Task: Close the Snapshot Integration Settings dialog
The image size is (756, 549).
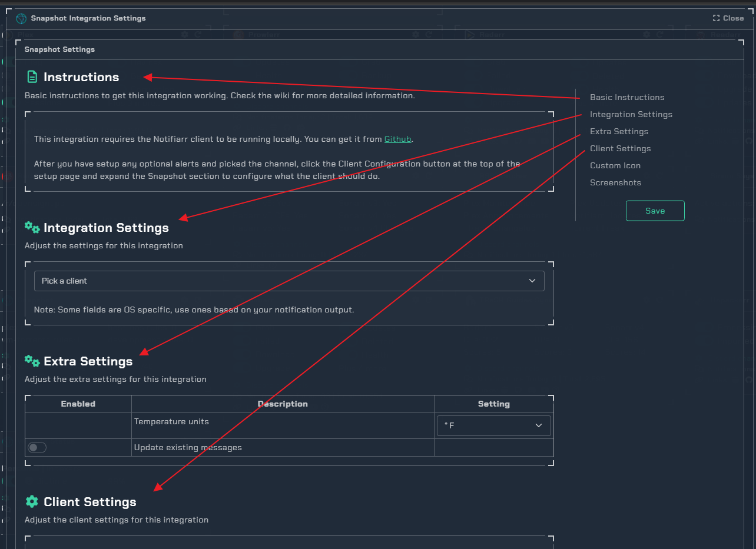Action: 728,18
